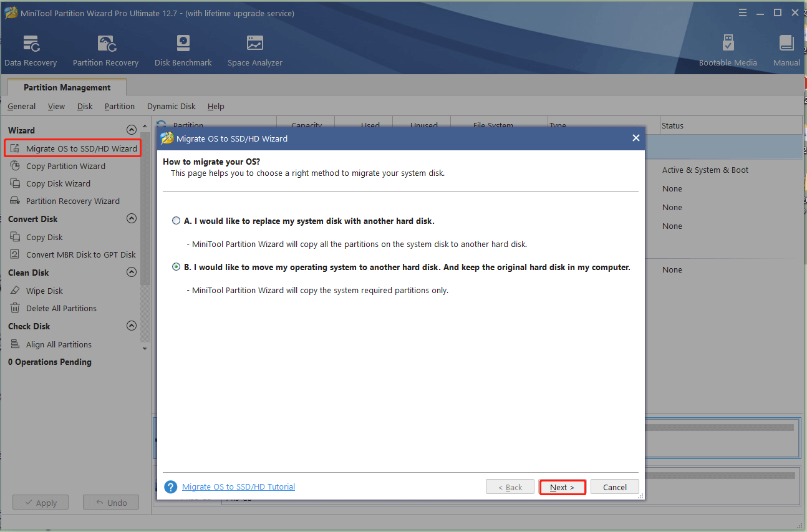Screen dimensions: 807x532
Task: Click the Delete All Partitions trash icon
Action: (x=15, y=308)
